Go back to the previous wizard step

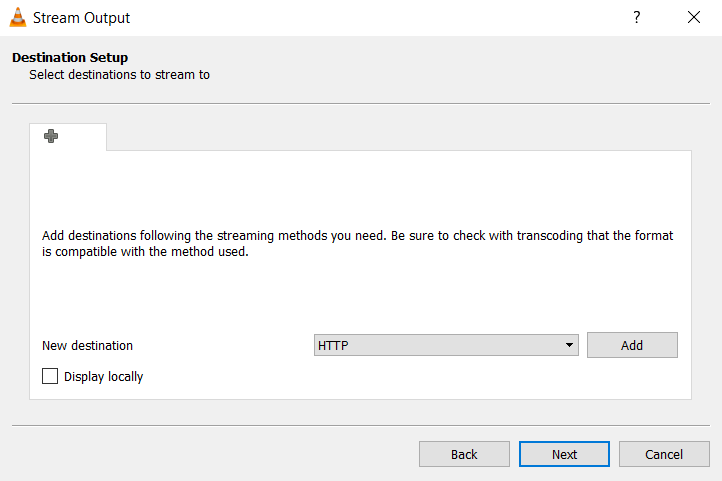tap(464, 454)
